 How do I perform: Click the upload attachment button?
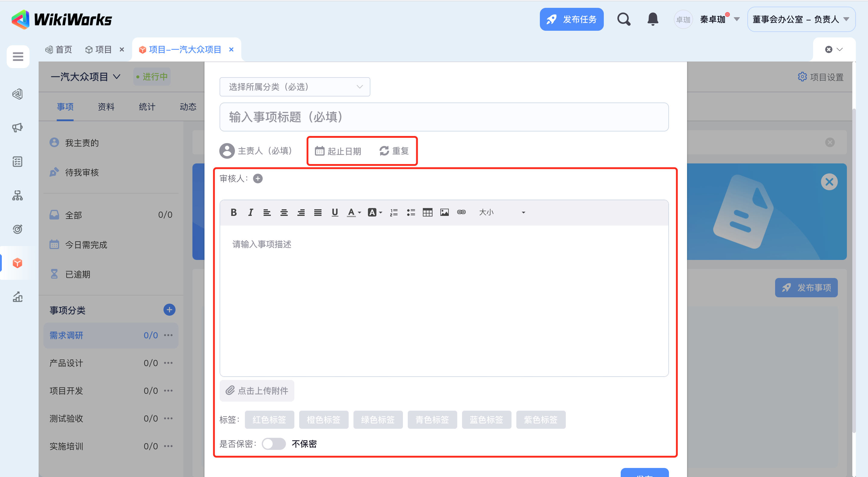click(x=257, y=391)
